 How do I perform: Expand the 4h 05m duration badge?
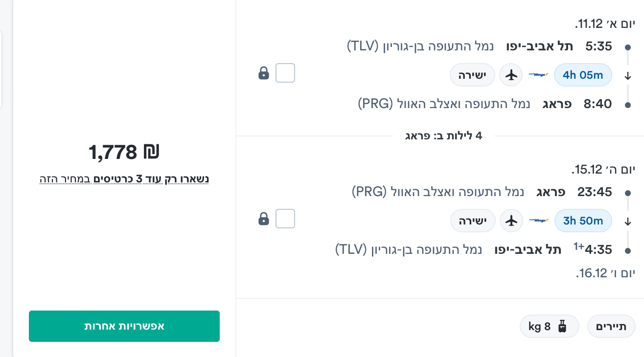(x=583, y=75)
